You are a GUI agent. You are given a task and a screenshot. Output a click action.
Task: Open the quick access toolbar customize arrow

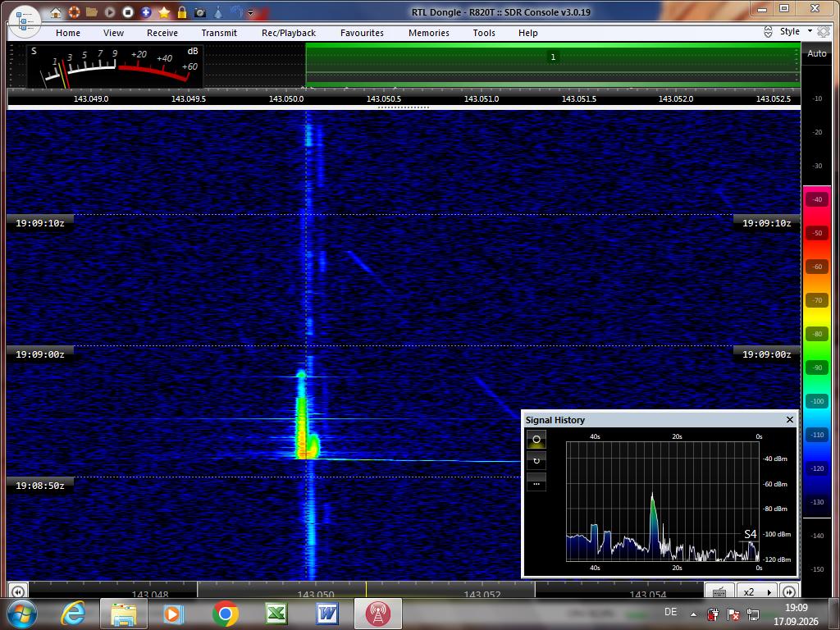[250, 12]
